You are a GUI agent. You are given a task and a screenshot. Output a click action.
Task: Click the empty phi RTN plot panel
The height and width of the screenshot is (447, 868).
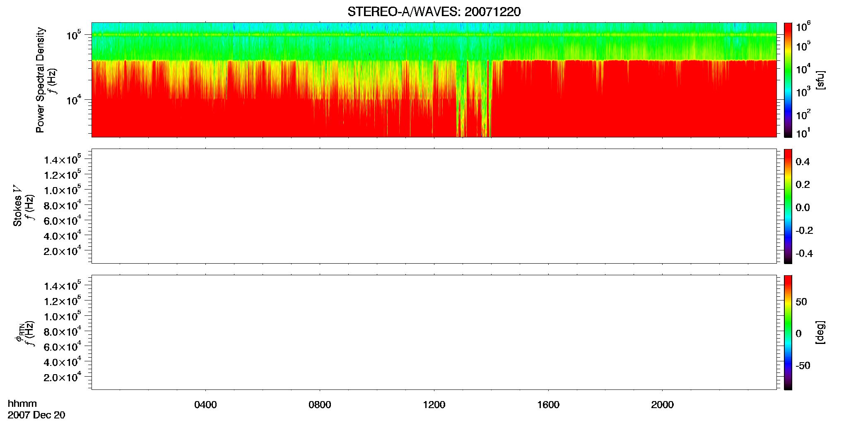click(x=434, y=332)
